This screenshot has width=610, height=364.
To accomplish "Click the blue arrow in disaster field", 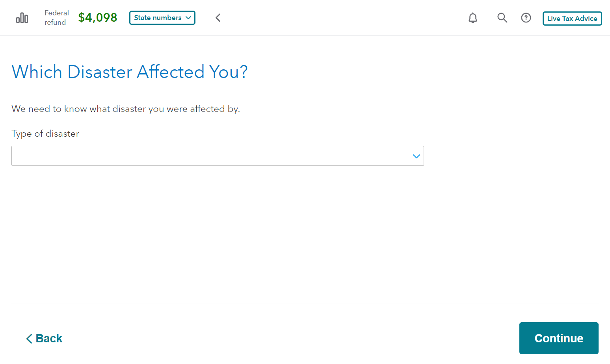I will [x=416, y=156].
